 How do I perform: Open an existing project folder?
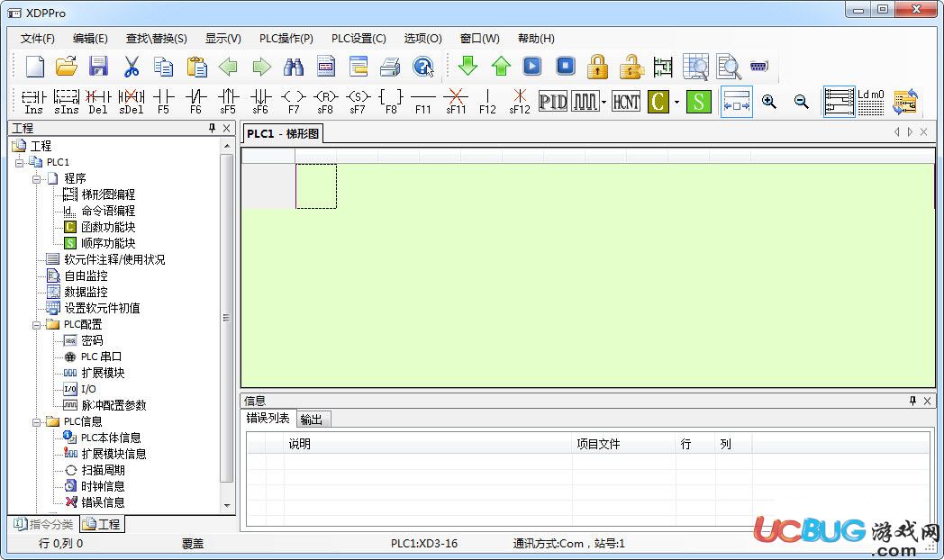click(x=67, y=66)
